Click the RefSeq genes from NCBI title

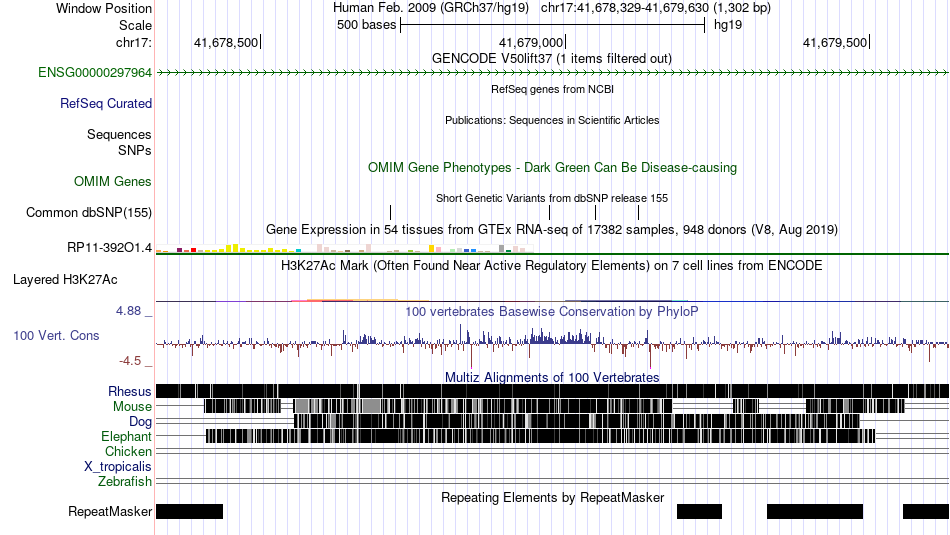coord(552,90)
